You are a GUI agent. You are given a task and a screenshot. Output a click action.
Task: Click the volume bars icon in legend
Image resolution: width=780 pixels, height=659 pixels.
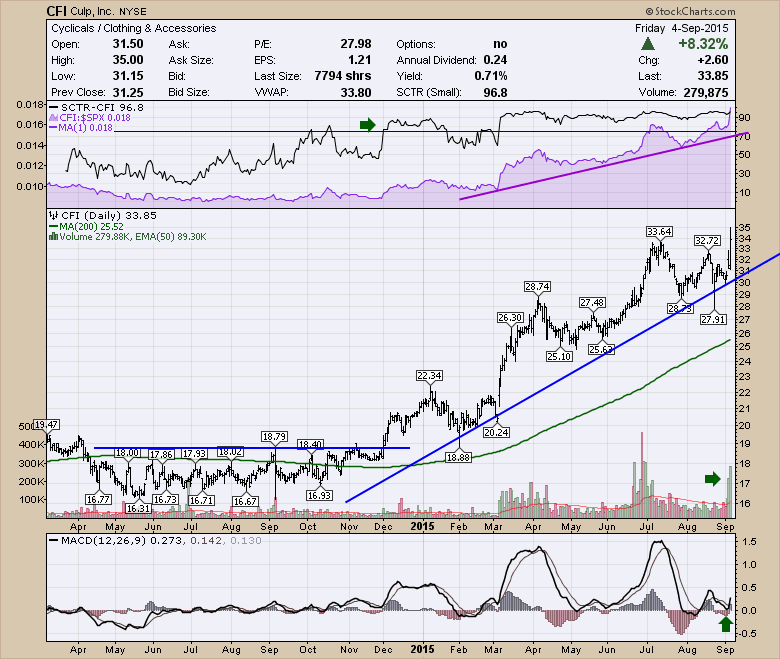pos(53,237)
